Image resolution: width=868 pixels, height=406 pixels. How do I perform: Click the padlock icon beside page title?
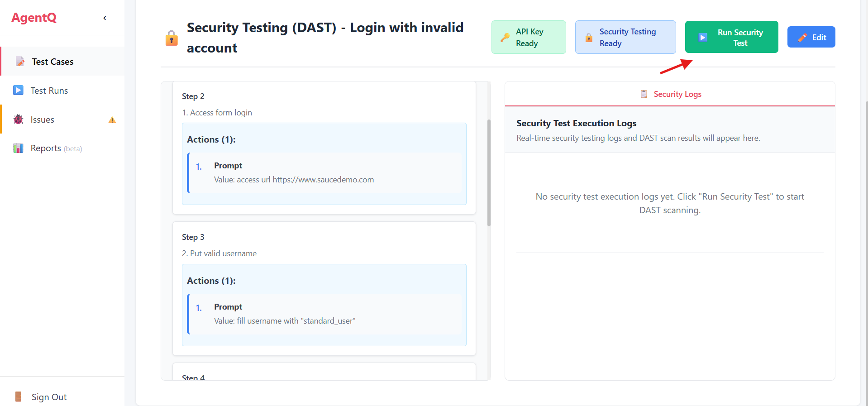tap(172, 38)
